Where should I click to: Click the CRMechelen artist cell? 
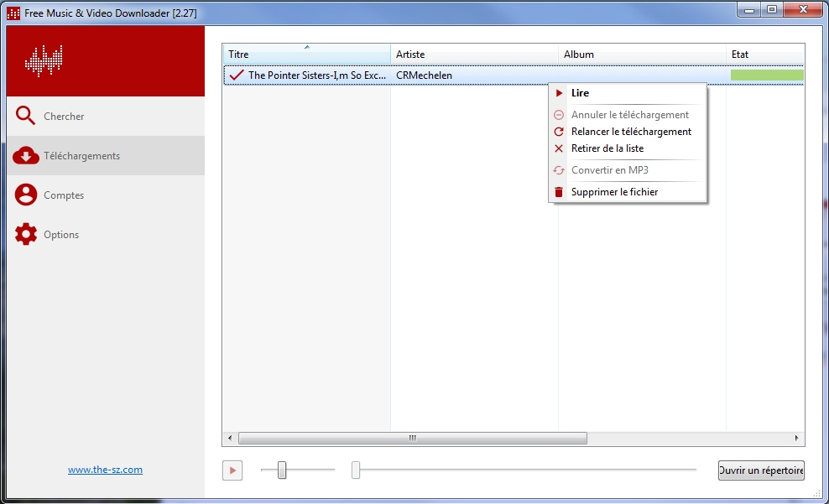click(x=424, y=75)
